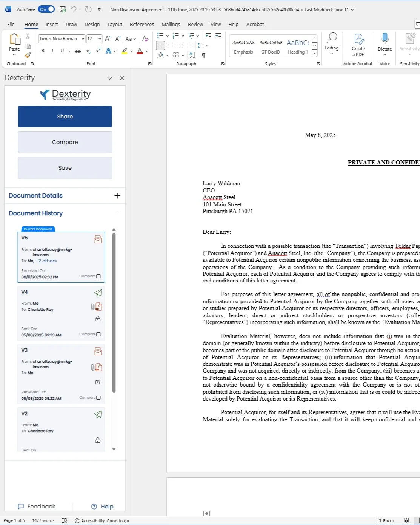Show paragraph marks with pilcrow icon
420x525 pixels.
click(203, 55)
